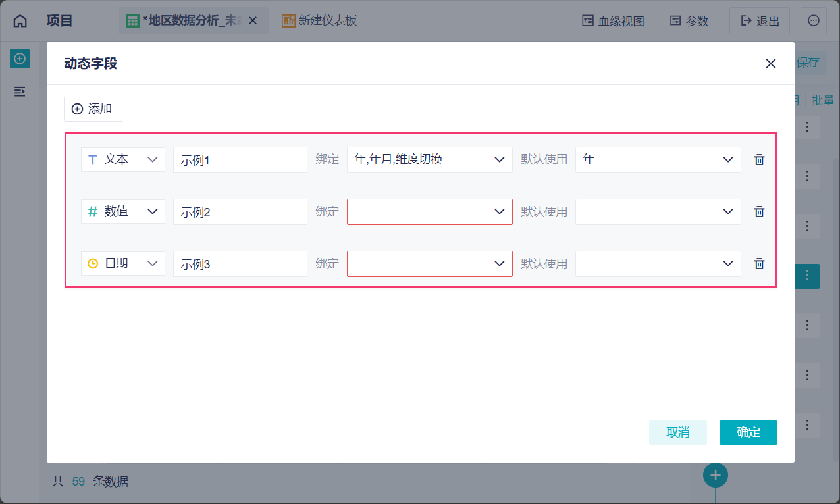
Task: Close the 地区数据分析 tab with its X
Action: coord(253,20)
